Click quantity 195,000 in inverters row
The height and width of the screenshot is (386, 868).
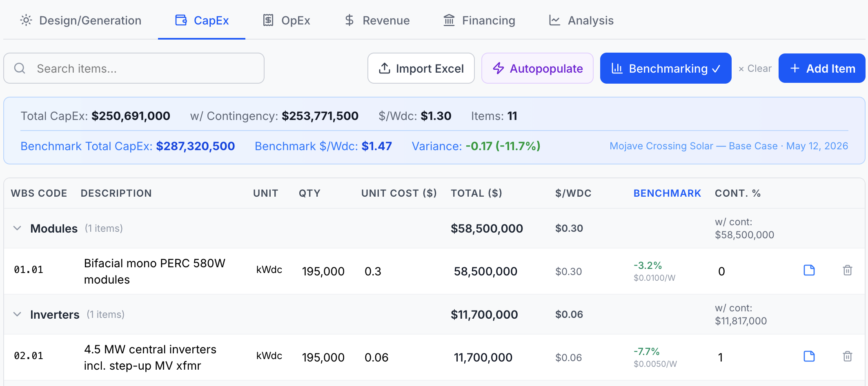pyautogui.click(x=323, y=357)
